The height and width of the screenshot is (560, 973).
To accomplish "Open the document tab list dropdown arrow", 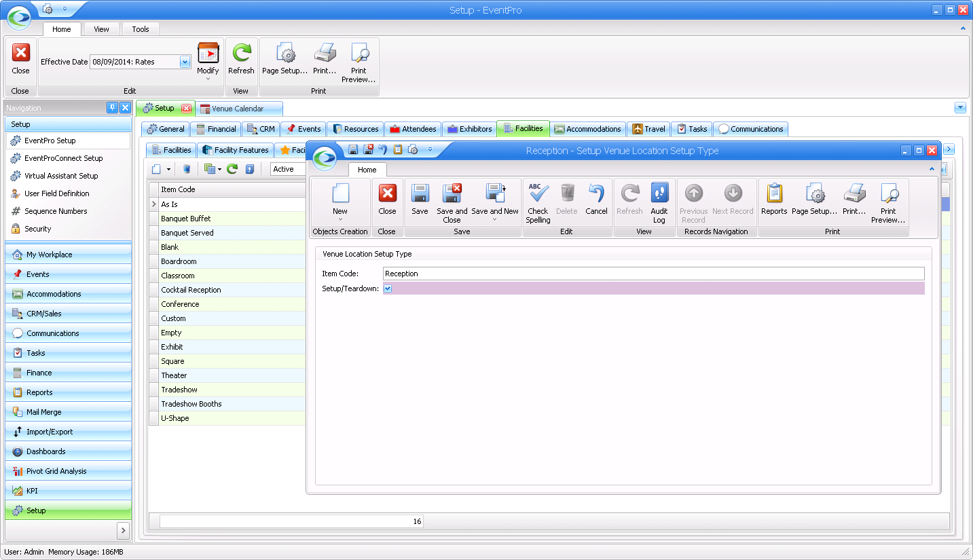I will pos(959,108).
